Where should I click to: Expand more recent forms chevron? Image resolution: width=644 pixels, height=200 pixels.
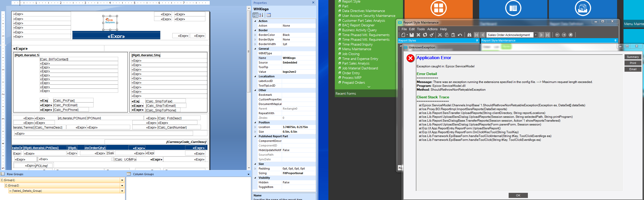pos(369,87)
